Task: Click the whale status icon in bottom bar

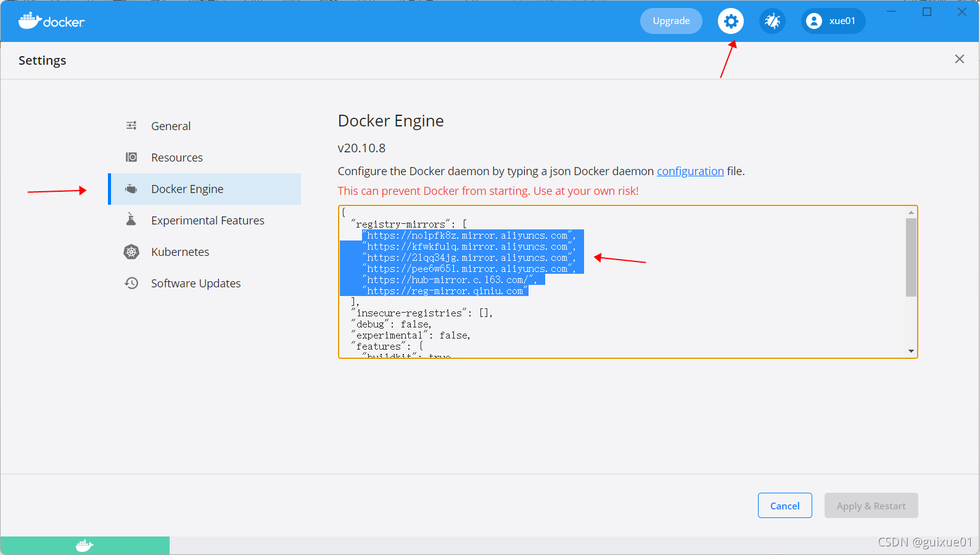Action: click(84, 546)
